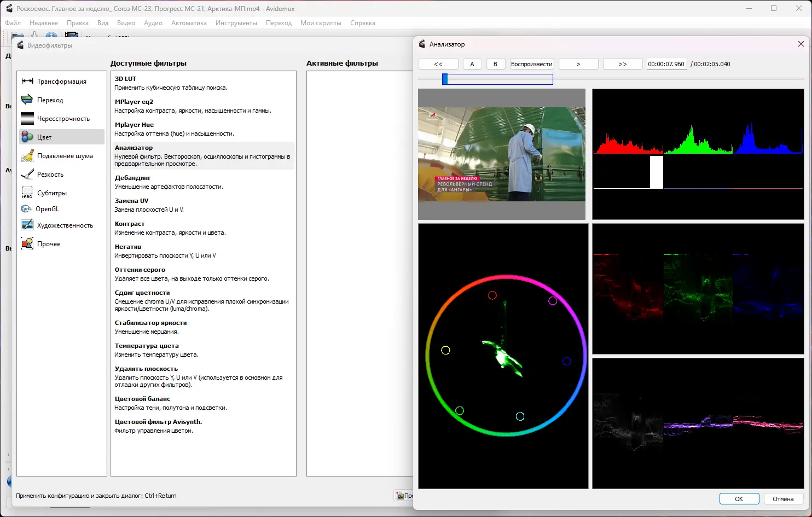Open the Субтитры filter category
Viewport: 812px width, 517px height.
tap(51, 193)
